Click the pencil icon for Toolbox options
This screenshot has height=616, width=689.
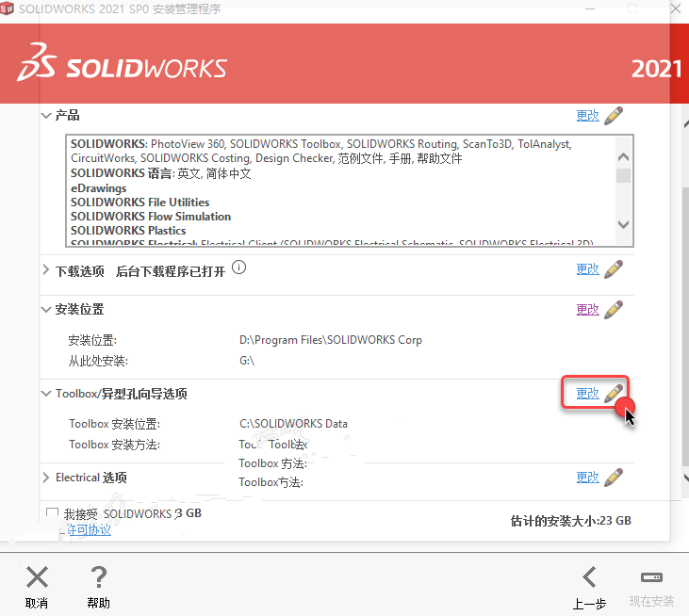614,394
